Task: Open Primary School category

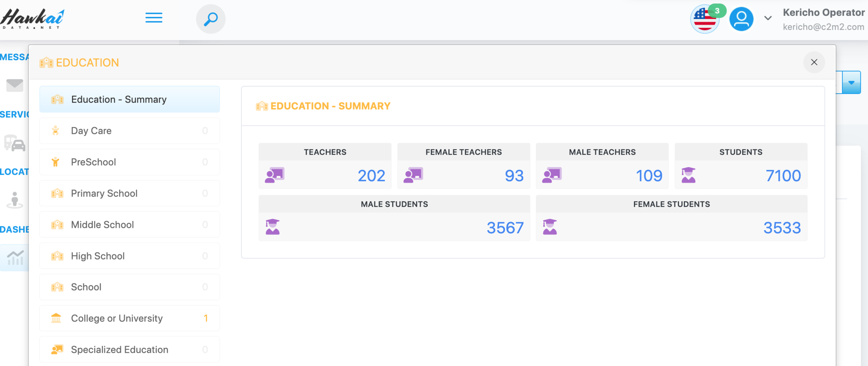Action: tap(129, 193)
